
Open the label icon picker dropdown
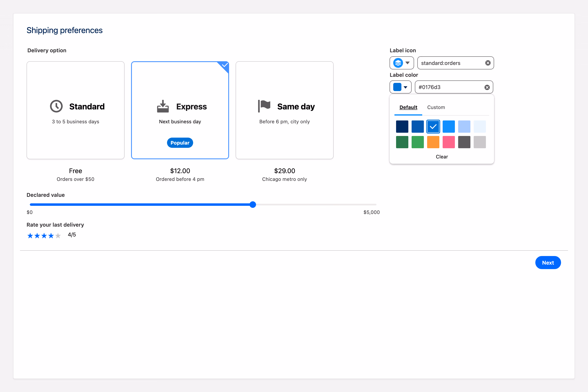coord(402,63)
